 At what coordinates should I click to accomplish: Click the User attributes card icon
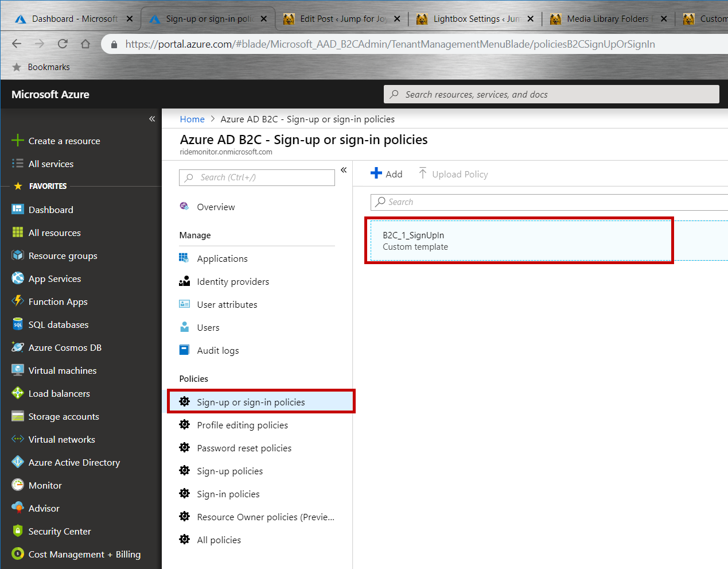[184, 304]
